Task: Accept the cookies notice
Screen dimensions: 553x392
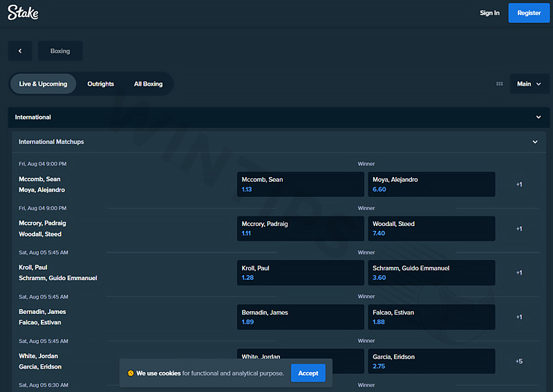Action: [308, 373]
